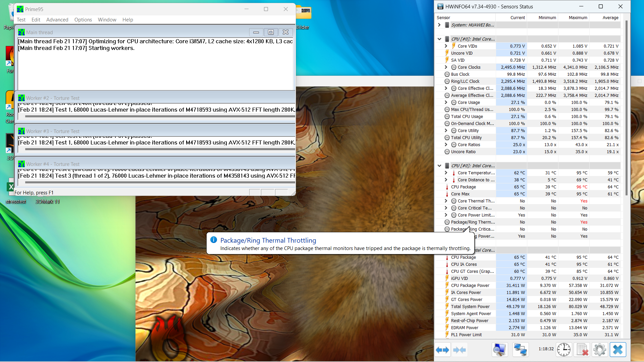This screenshot has height=362, width=644.
Task: Click the logging spreadsheet icon with red X
Action: point(582,350)
